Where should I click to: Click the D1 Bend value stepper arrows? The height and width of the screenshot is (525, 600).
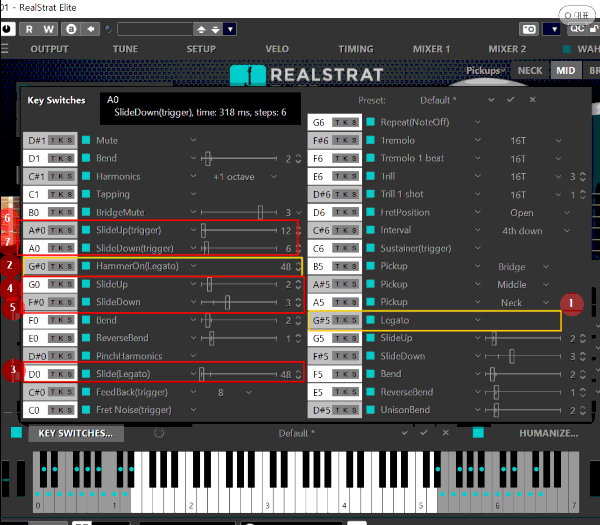click(298, 158)
